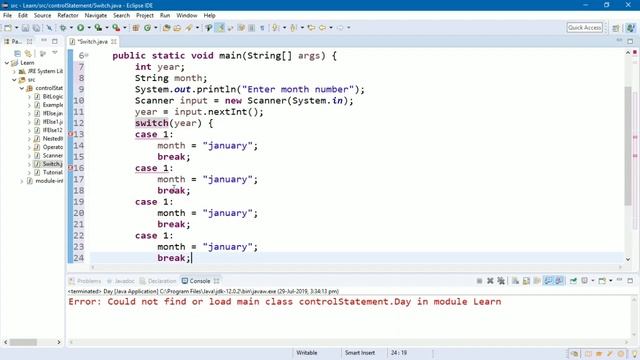The width and height of the screenshot is (640, 360).
Task: Switch to the Problems tab
Action: click(x=85, y=281)
